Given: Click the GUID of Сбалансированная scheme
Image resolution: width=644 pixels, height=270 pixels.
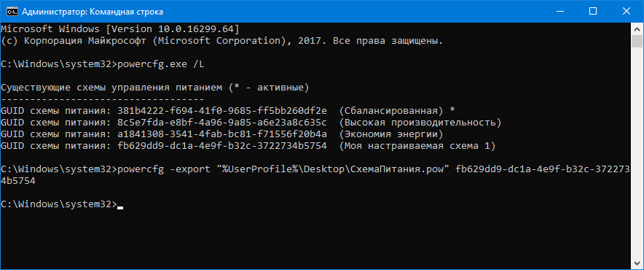Looking at the screenshot, I should point(221,111).
